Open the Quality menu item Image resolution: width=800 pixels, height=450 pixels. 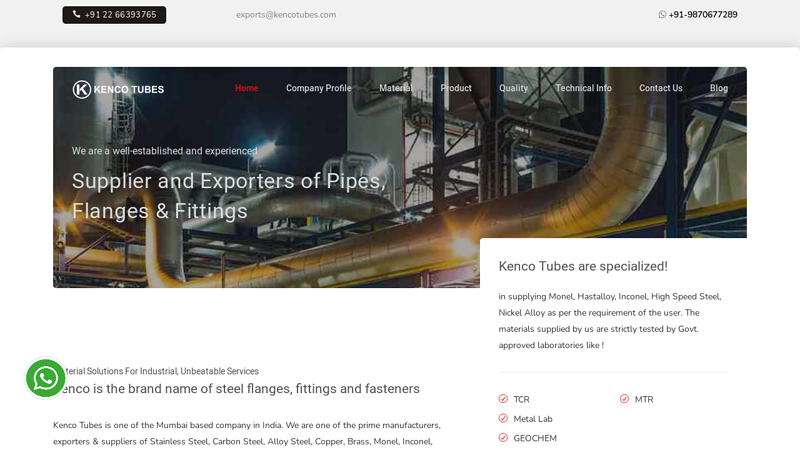(513, 88)
